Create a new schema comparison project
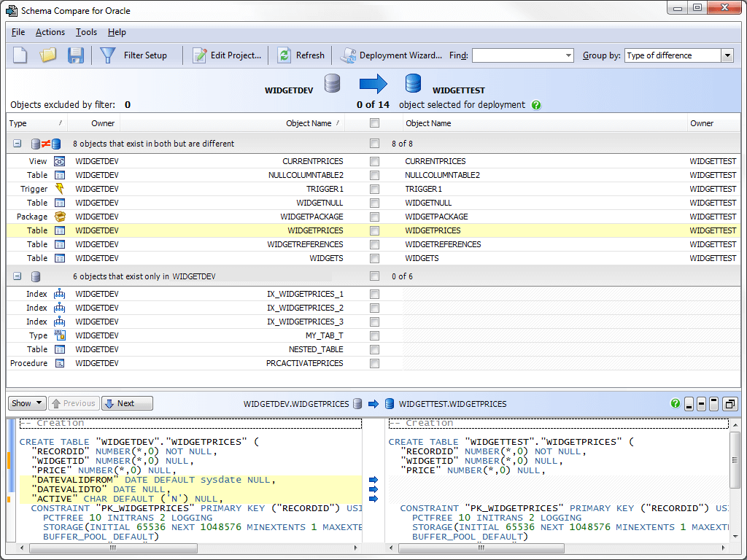The width and height of the screenshot is (747, 560). pyautogui.click(x=19, y=55)
